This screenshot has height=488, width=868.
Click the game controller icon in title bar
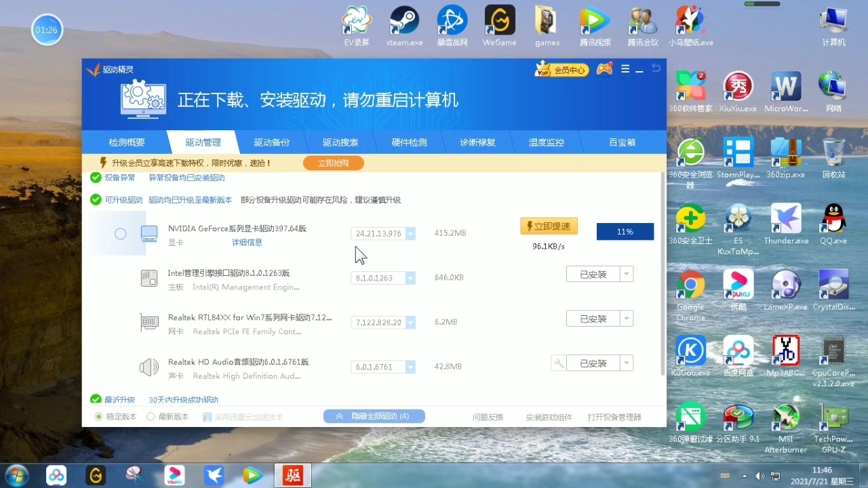(604, 69)
